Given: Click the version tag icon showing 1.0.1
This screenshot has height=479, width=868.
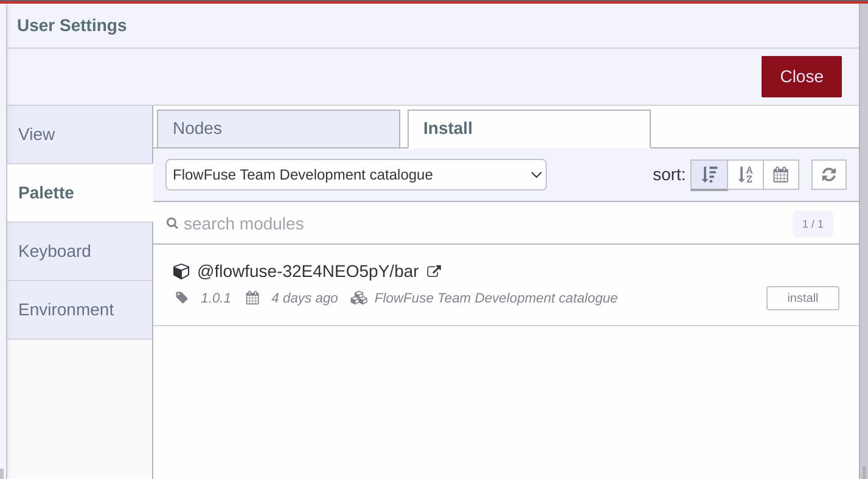Looking at the screenshot, I should [181, 298].
